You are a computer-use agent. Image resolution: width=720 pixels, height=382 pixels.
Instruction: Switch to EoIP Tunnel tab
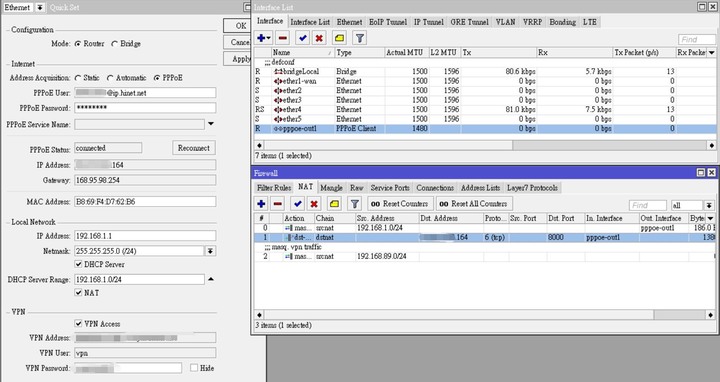click(x=388, y=22)
